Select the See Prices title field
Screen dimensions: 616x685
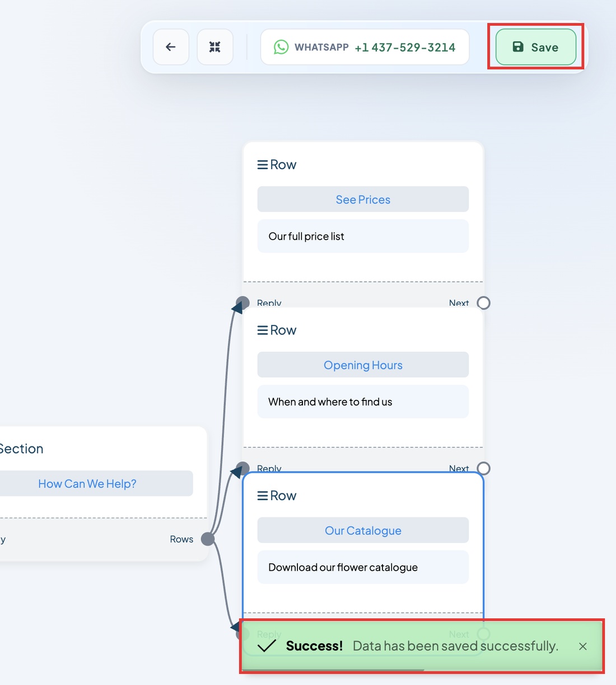pos(363,199)
